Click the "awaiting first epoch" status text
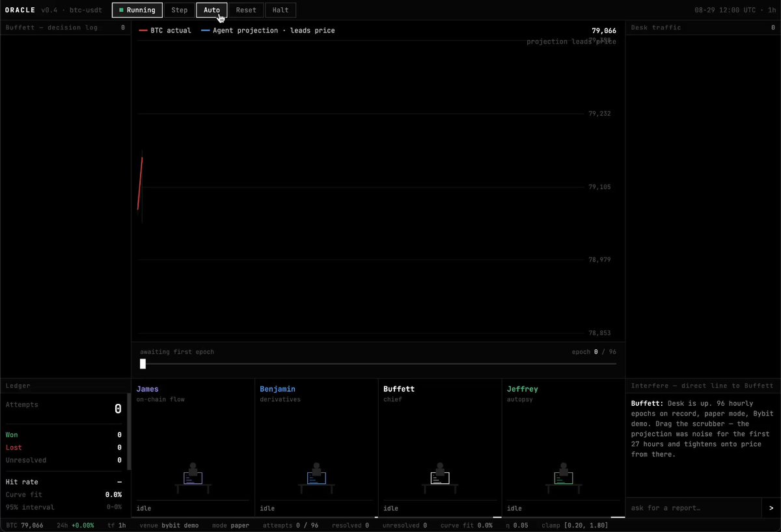The height and width of the screenshot is (532, 781). click(177, 352)
